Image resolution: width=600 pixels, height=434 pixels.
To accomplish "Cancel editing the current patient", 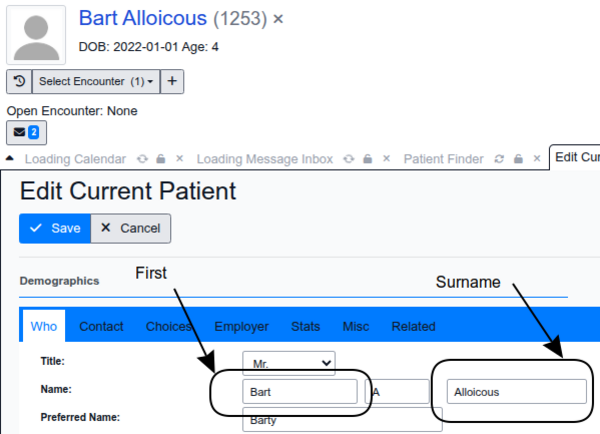I will (x=131, y=228).
